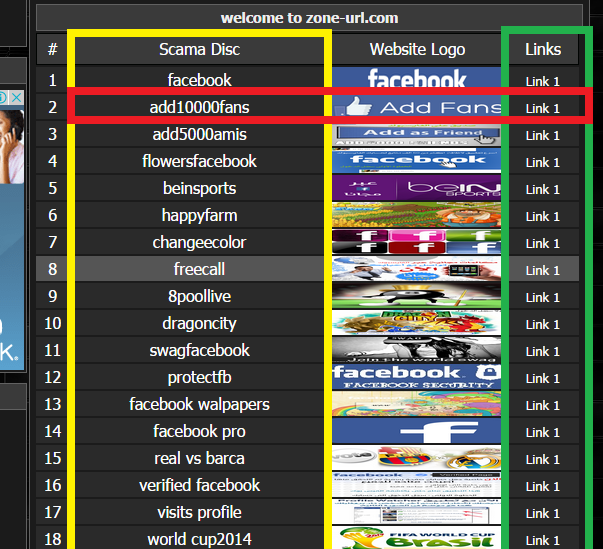Open Link 1 for happyfarm

pos(543,216)
